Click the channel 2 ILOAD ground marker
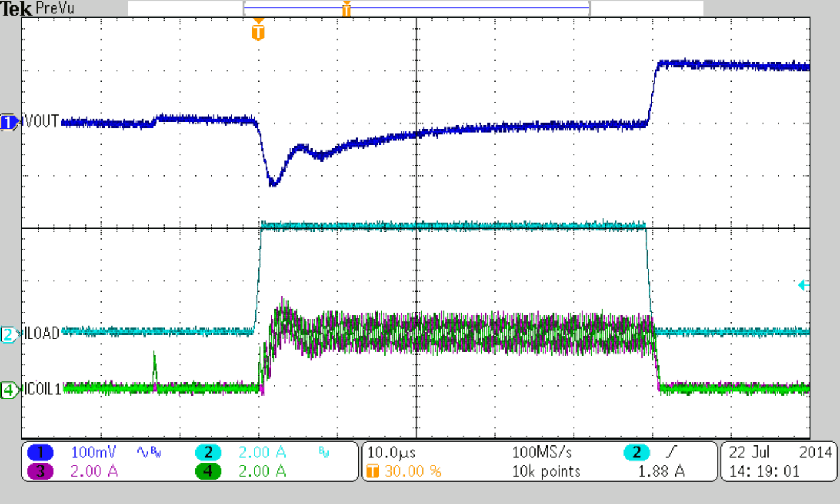Viewport: 840px width, 504px height. point(9,333)
